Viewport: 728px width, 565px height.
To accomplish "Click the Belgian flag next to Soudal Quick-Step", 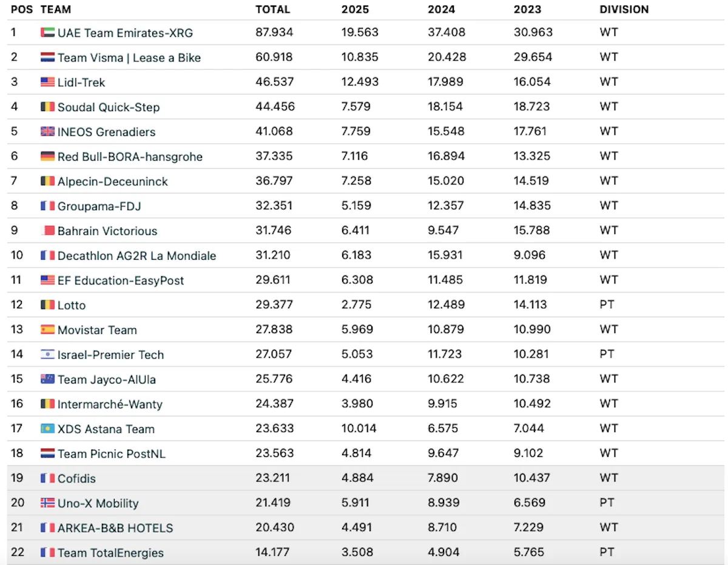I will pyautogui.click(x=47, y=107).
